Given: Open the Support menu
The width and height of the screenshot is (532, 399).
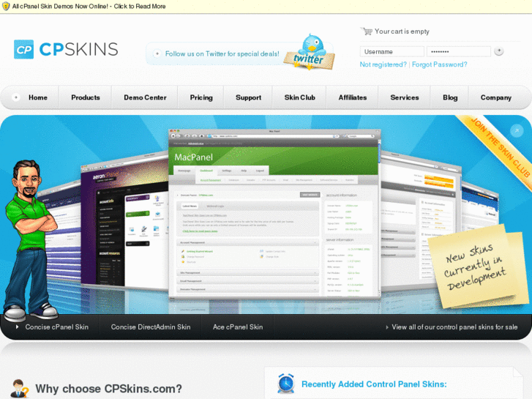Looking at the screenshot, I should click(248, 98).
